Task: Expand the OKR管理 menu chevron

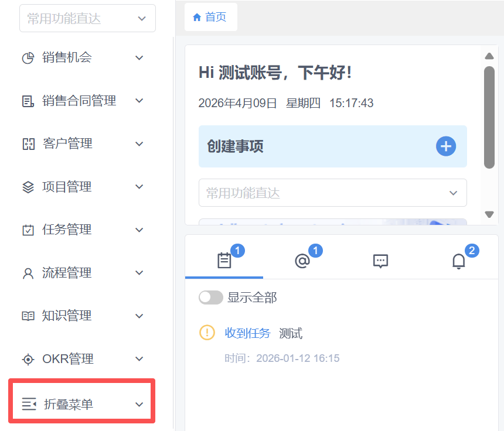Action: (139, 359)
